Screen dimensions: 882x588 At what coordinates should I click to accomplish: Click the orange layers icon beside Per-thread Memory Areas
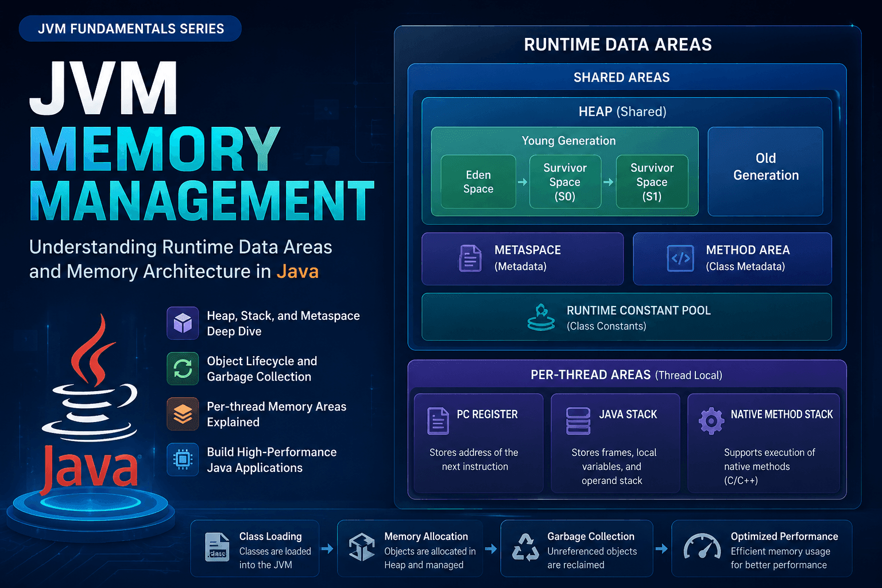183,414
